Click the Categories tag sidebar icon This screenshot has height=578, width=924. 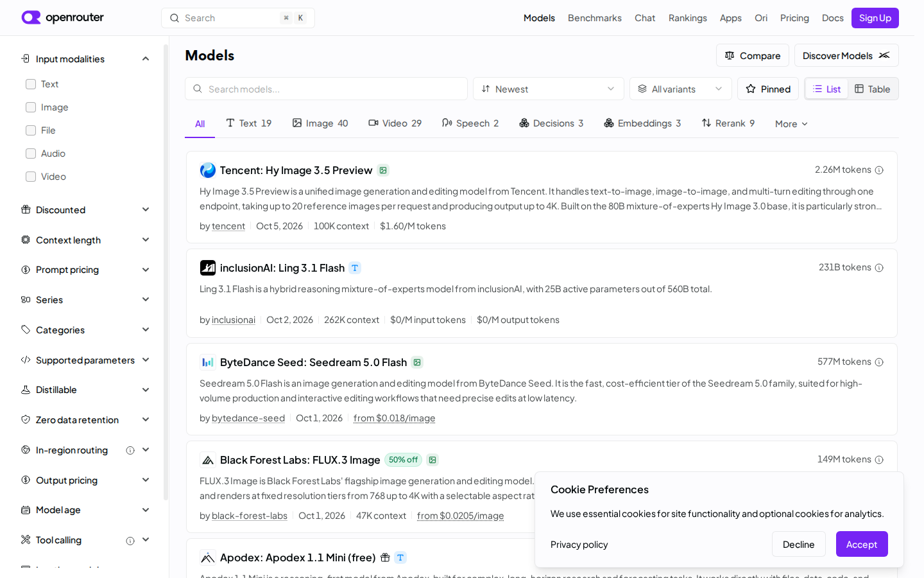26,329
